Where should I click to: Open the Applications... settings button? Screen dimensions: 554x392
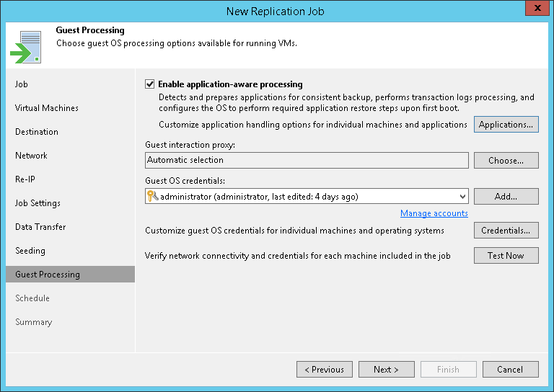(506, 125)
